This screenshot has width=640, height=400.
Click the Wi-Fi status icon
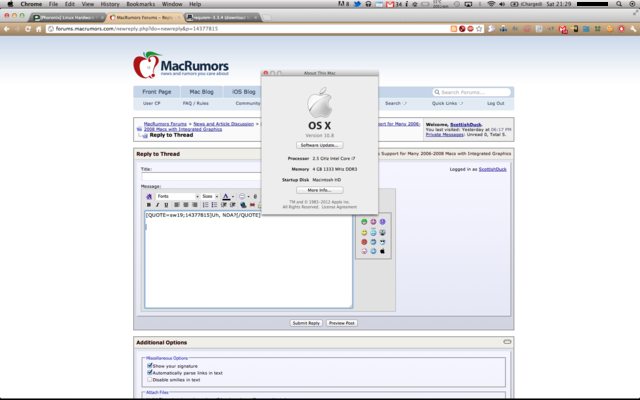coord(491,4)
